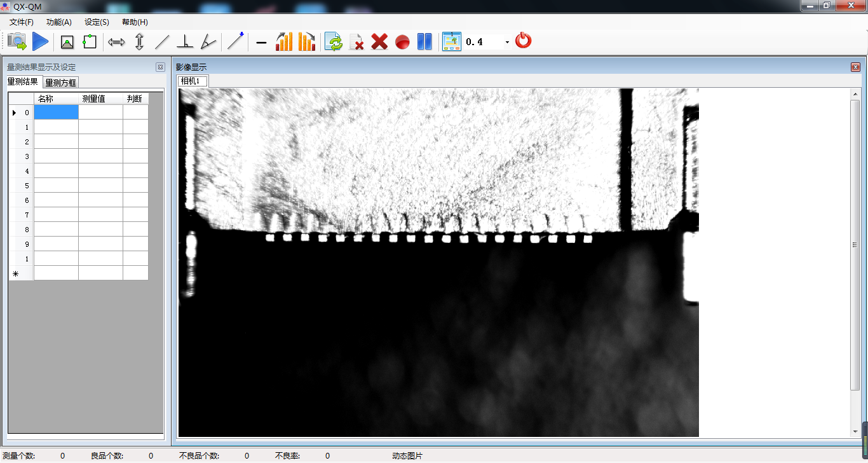The height and width of the screenshot is (463, 868).
Task: Click the red record circle button
Action: tap(402, 42)
